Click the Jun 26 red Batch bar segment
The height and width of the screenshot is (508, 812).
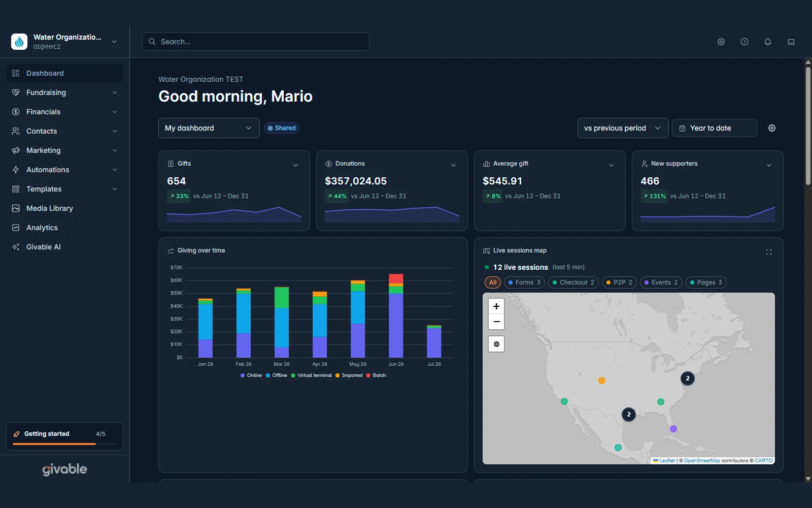pos(396,278)
